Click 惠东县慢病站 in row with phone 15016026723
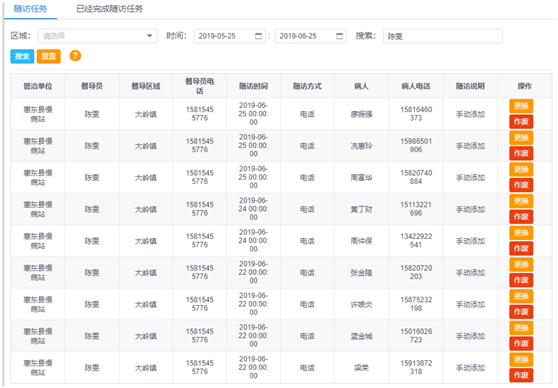 click(38, 336)
